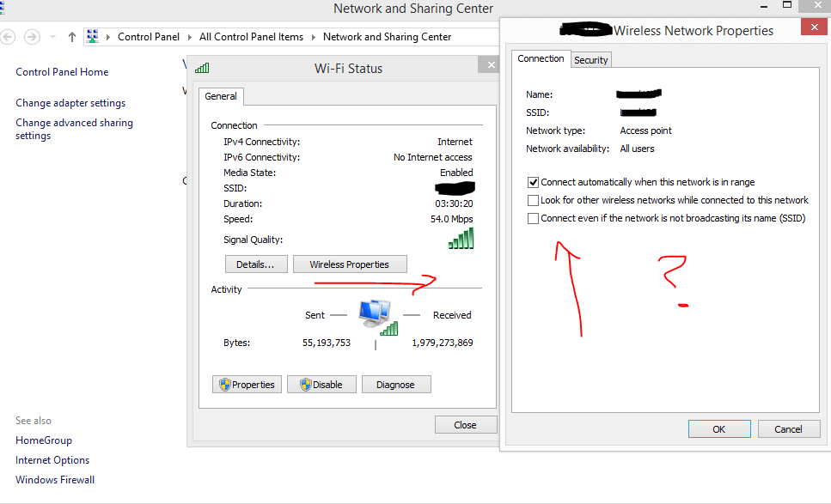The height and width of the screenshot is (504, 831).
Task: Click the Forward arrow navigation button
Action: click(32, 37)
